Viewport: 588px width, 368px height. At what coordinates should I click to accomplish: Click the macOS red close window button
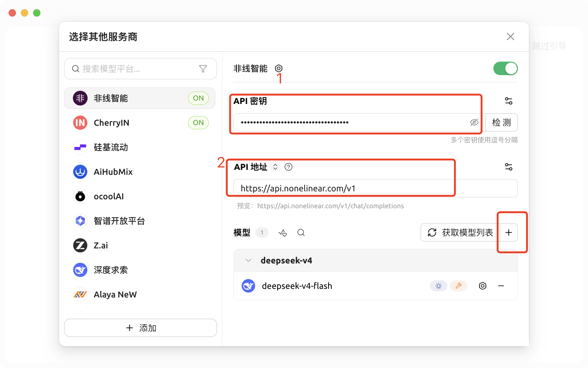click(x=12, y=13)
